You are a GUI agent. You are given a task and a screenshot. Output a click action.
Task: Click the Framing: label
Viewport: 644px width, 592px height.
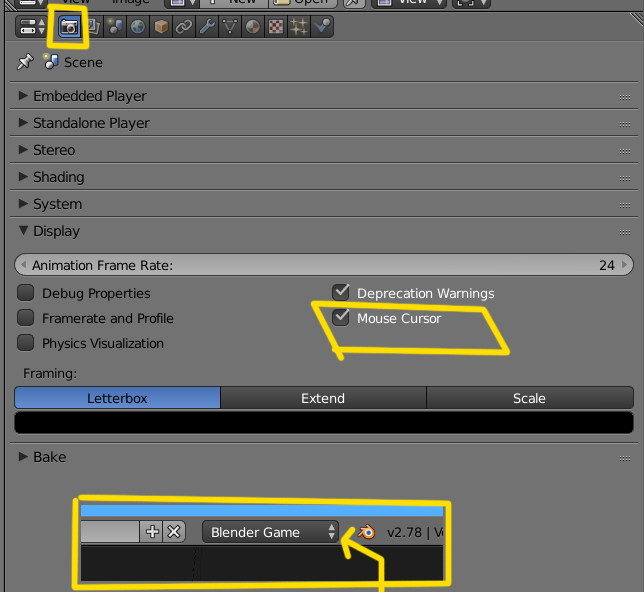point(50,373)
